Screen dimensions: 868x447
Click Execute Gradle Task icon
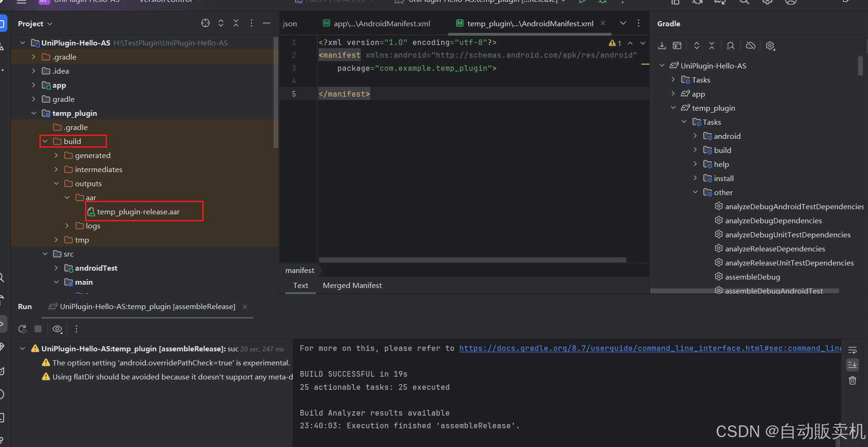(x=677, y=45)
